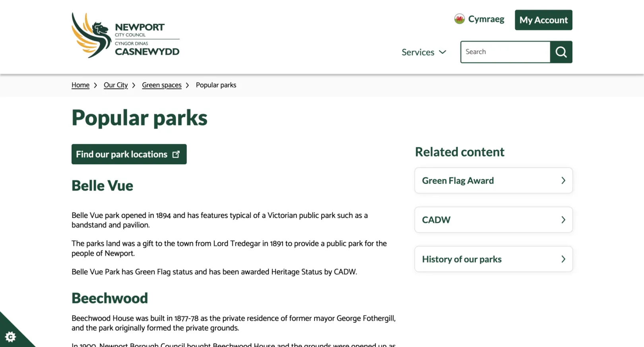Viewport: 644px width, 347px height.
Task: Click the Welsh flag icon
Action: point(459,19)
